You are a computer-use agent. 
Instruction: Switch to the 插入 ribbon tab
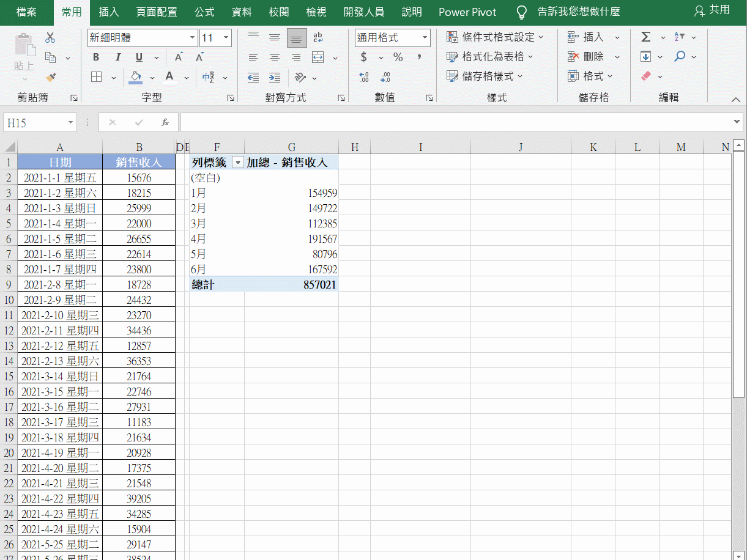109,12
